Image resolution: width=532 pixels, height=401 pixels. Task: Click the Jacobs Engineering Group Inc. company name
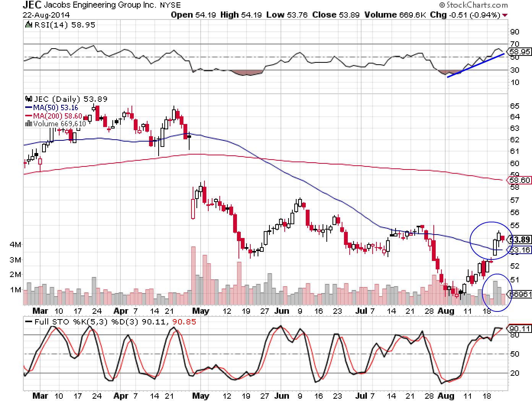pos(100,5)
